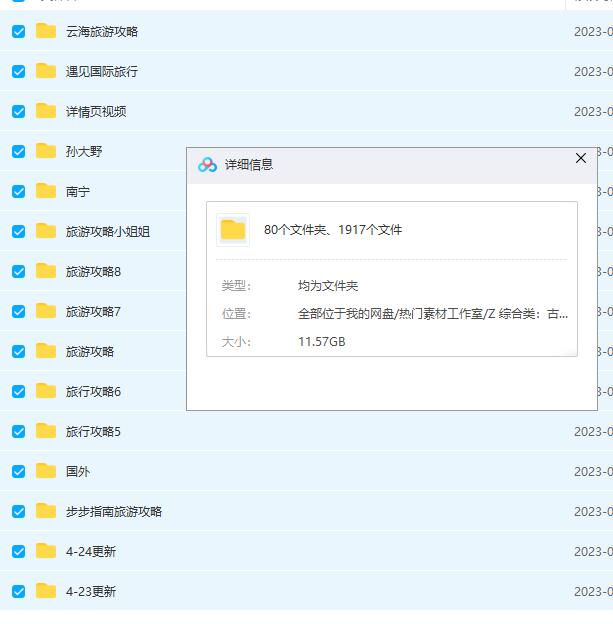Click folder icon for 云海旅游攻略

46,31
